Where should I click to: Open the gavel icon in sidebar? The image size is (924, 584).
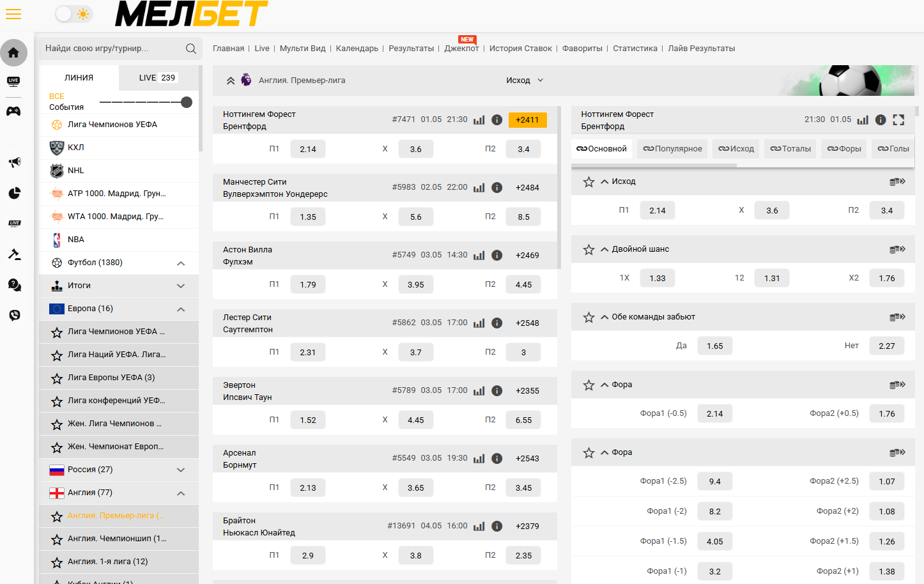[x=14, y=254]
